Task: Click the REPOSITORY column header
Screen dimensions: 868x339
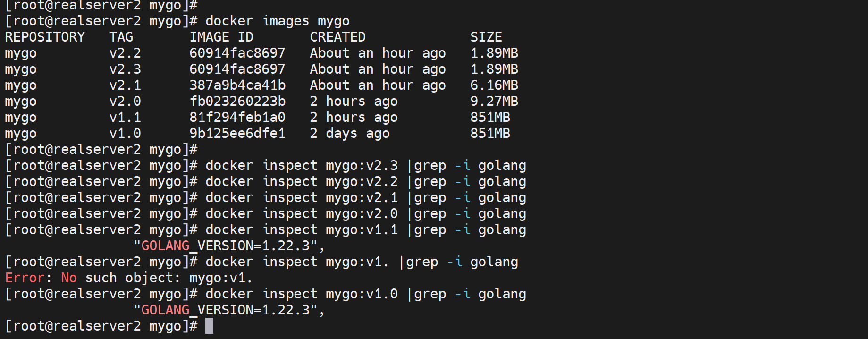Action: pyautogui.click(x=45, y=37)
